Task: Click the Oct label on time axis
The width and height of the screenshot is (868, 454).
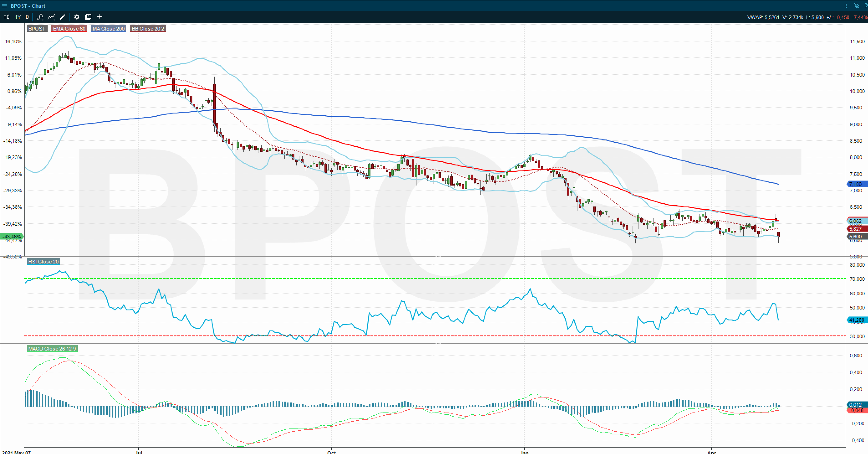Action: (332, 452)
